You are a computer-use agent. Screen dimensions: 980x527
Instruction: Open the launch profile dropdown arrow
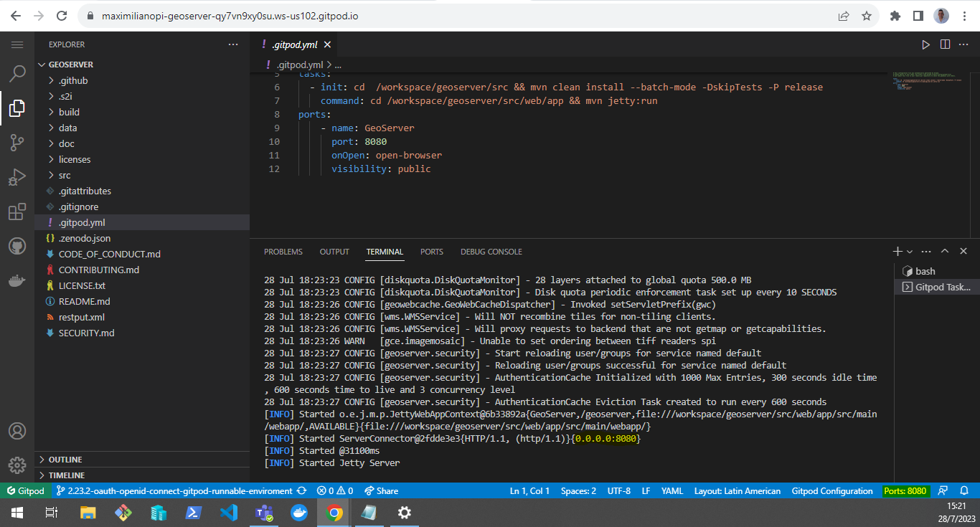910,252
